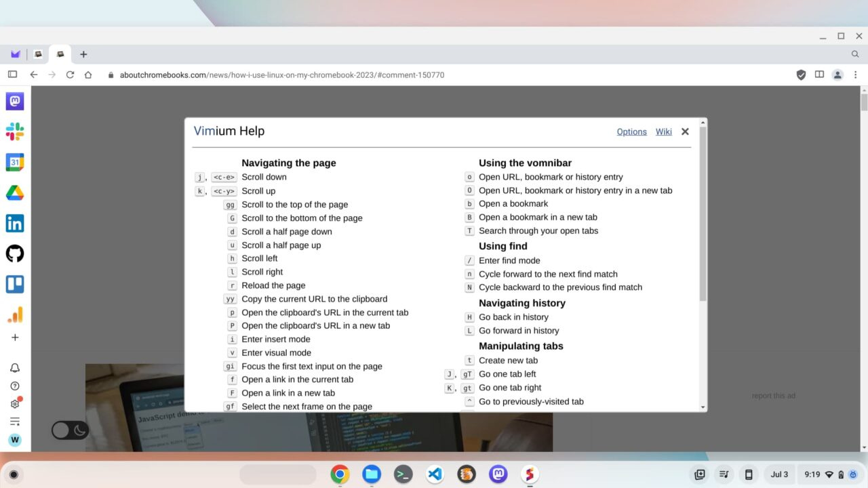Open sidebar help question mark
The width and height of the screenshot is (868, 488).
click(15, 386)
